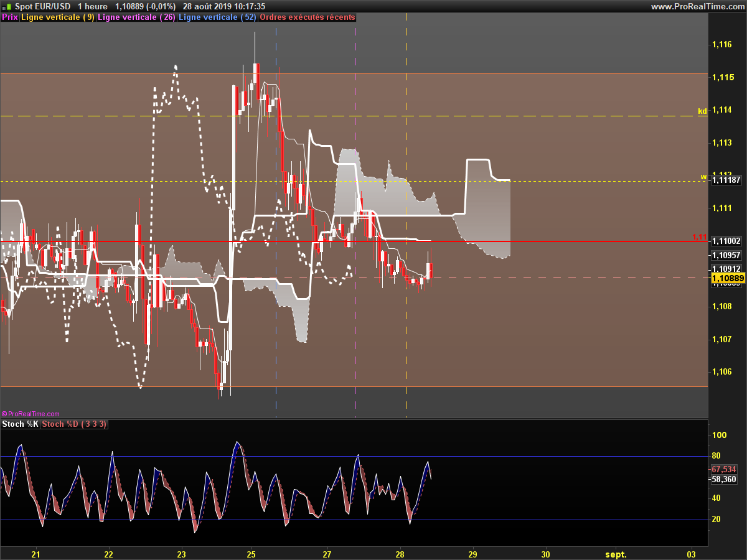Select the yellow 'kd' line label
This screenshot has width=747, height=560.
click(702, 111)
